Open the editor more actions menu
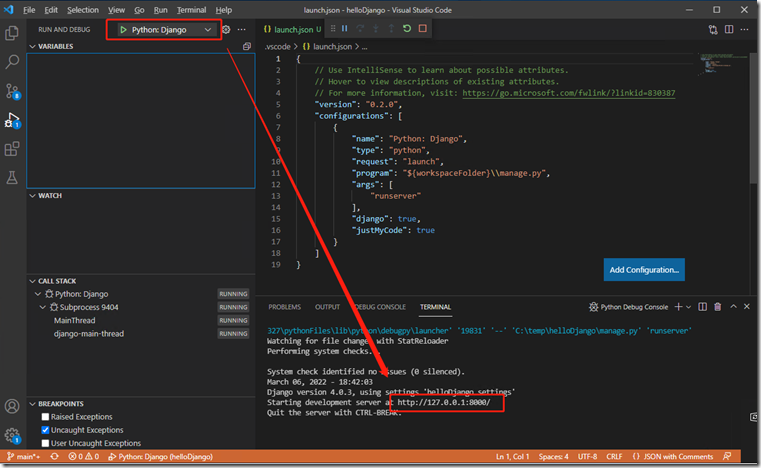Image resolution: width=761 pixels, height=468 pixels. 744,30
